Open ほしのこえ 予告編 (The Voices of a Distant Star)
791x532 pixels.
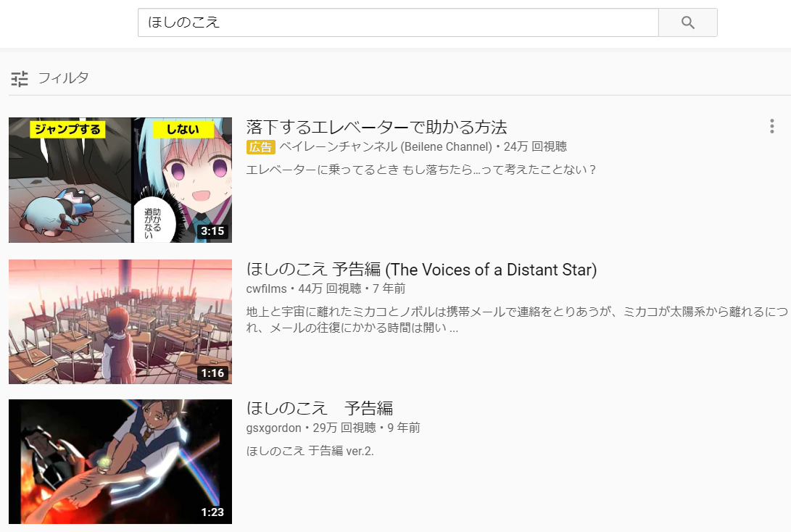pos(421,270)
